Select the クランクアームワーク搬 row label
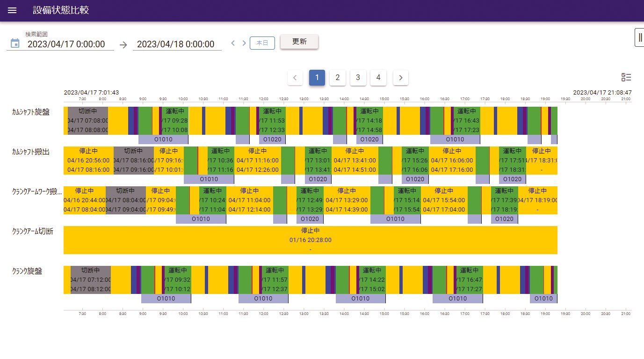 tap(37, 191)
